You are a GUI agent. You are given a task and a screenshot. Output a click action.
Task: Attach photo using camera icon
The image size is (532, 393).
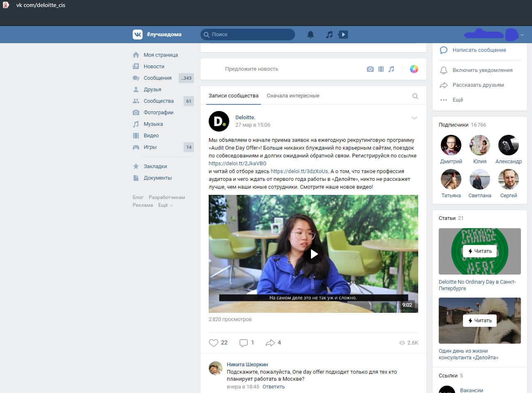[370, 69]
